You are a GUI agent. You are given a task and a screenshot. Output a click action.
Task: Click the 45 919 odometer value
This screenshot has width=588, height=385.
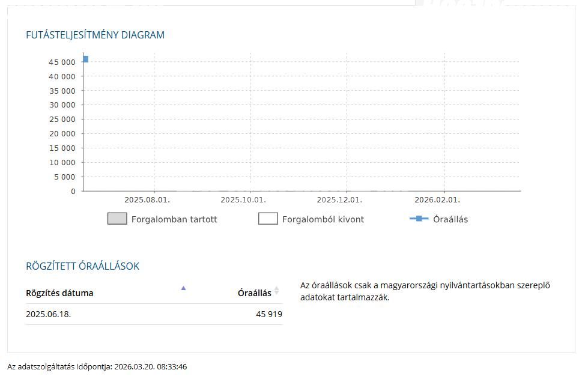point(269,314)
